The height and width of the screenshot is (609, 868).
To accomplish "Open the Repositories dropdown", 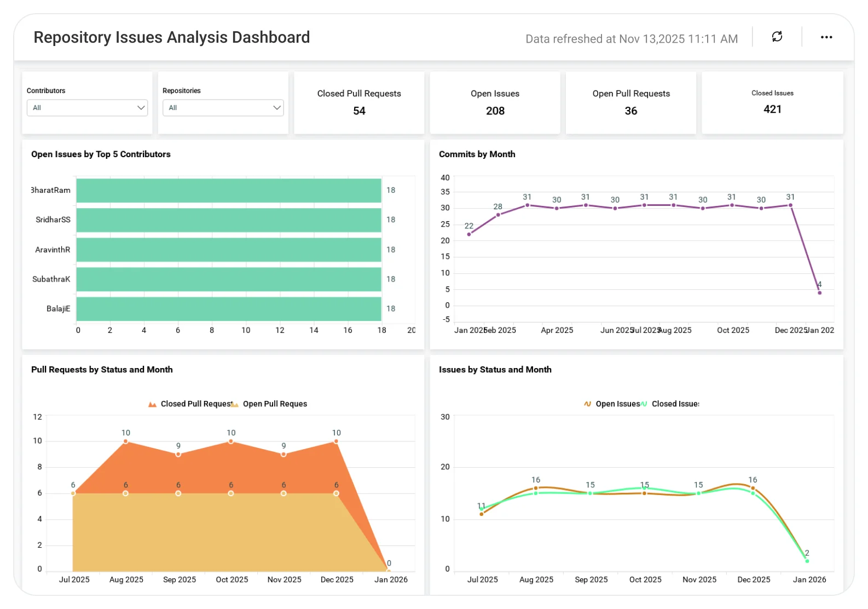I will (223, 108).
